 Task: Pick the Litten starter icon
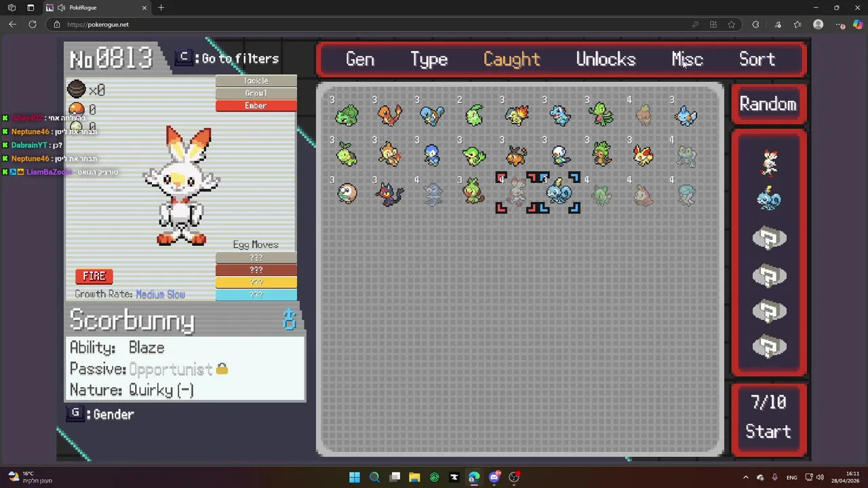[389, 195]
